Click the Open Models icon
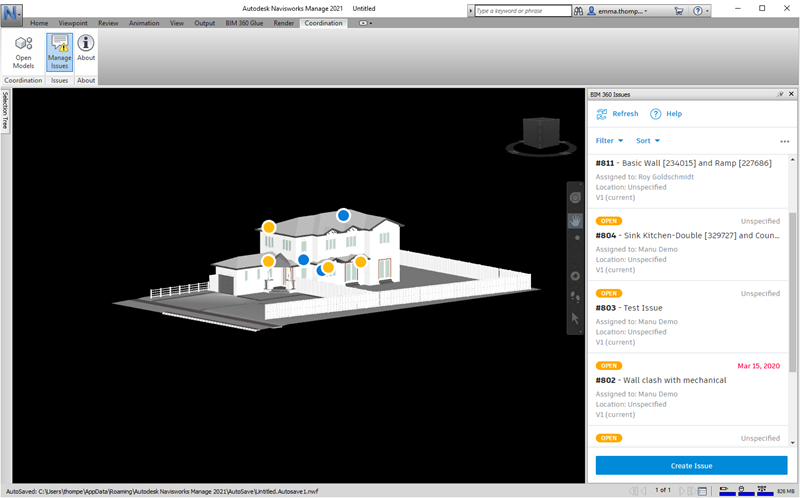 [x=23, y=52]
